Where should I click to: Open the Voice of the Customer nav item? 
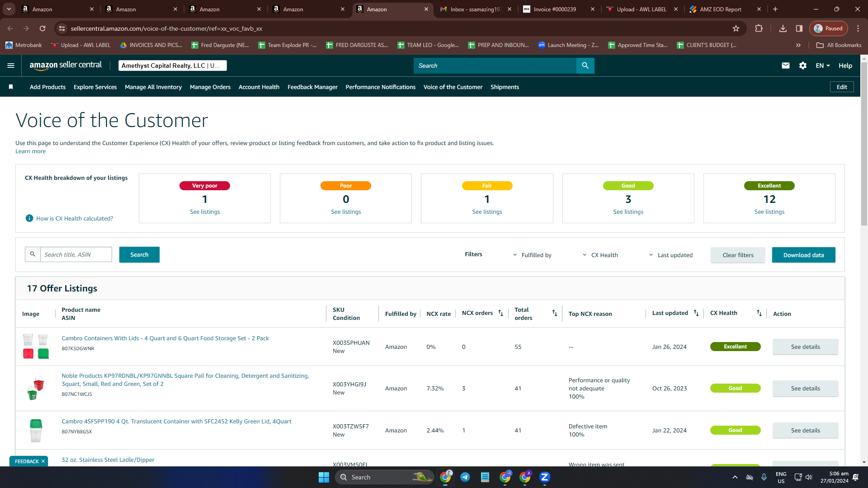tap(453, 87)
